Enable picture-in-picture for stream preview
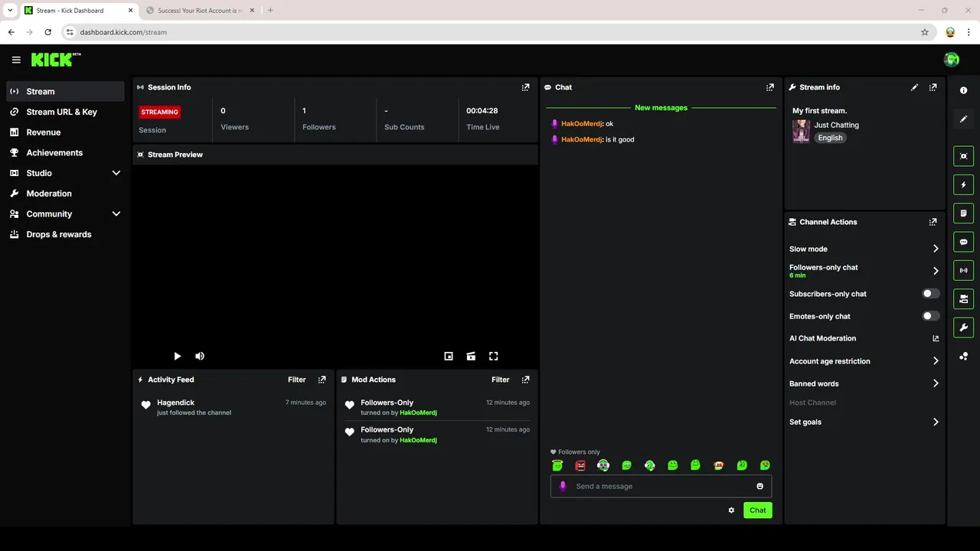This screenshot has height=551, width=980. [x=449, y=356]
